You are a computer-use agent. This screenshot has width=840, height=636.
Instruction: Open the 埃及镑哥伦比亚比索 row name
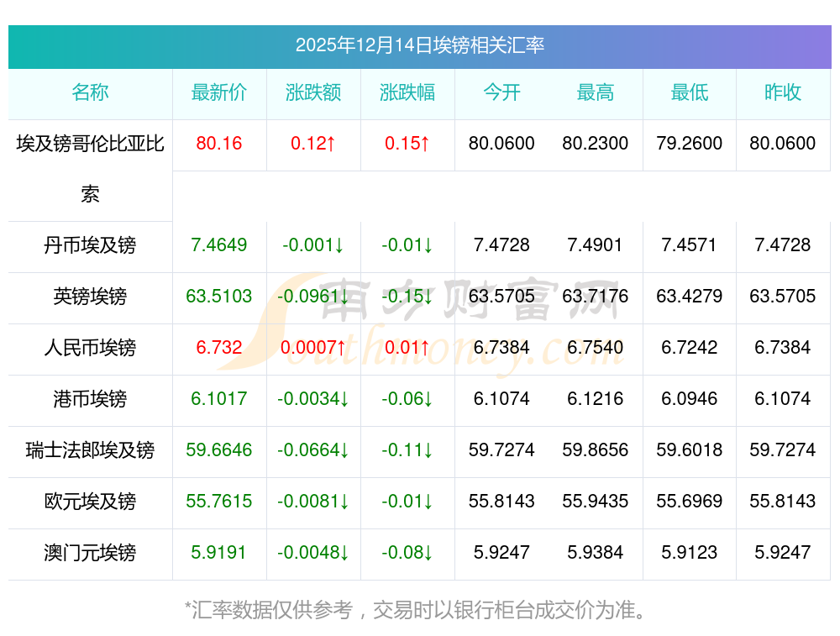(x=90, y=169)
